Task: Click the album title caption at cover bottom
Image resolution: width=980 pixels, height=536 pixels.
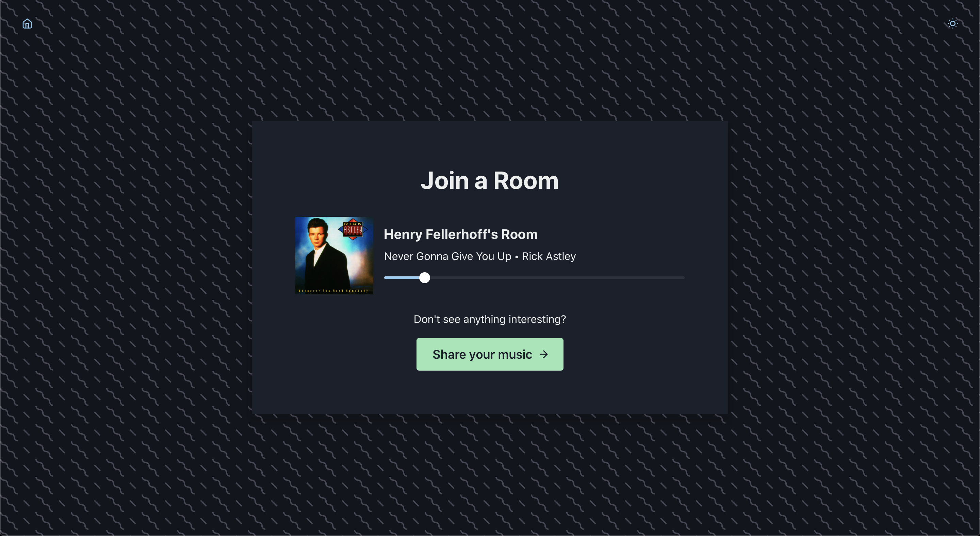Action: coord(333,291)
